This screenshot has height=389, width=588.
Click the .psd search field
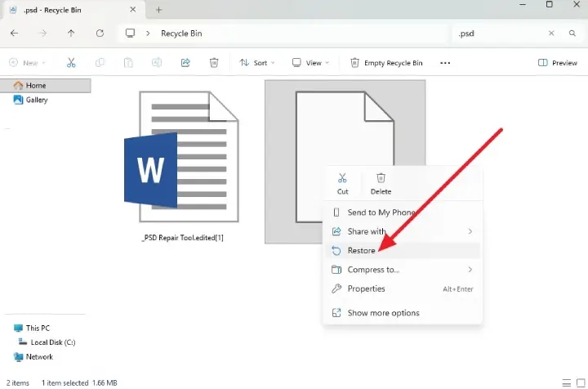click(501, 34)
